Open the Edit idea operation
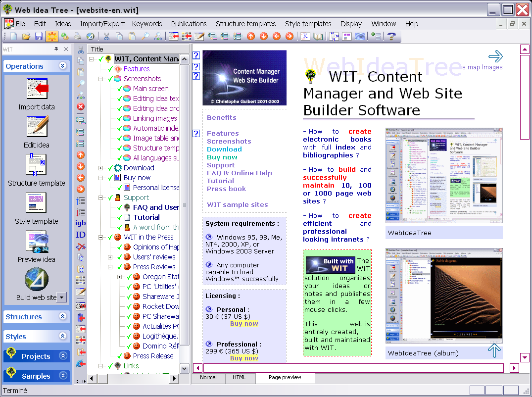The width and height of the screenshot is (532, 397). (37, 132)
